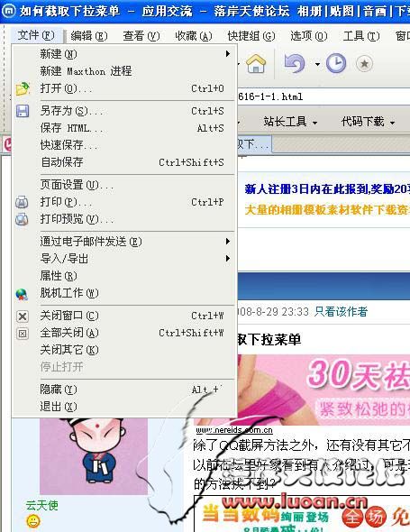Click the 只看该作者 link
This screenshot has height=532, width=410.
[341, 311]
